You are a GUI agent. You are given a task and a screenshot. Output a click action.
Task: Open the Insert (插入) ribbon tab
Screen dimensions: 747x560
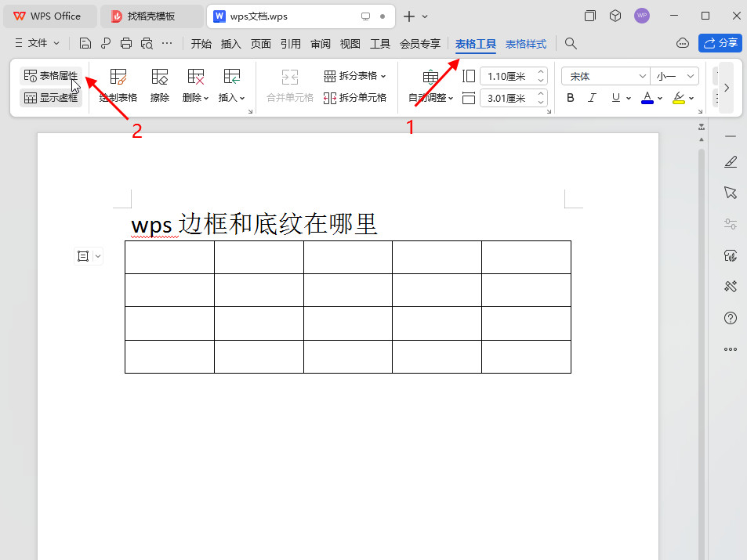(231, 44)
